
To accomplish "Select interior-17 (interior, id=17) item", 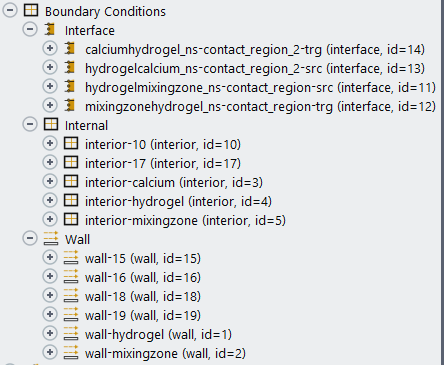I will tap(163, 163).
